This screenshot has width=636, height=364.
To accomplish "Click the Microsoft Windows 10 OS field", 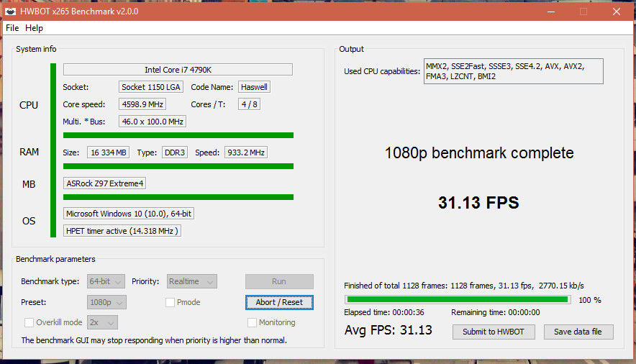I will click(x=129, y=214).
